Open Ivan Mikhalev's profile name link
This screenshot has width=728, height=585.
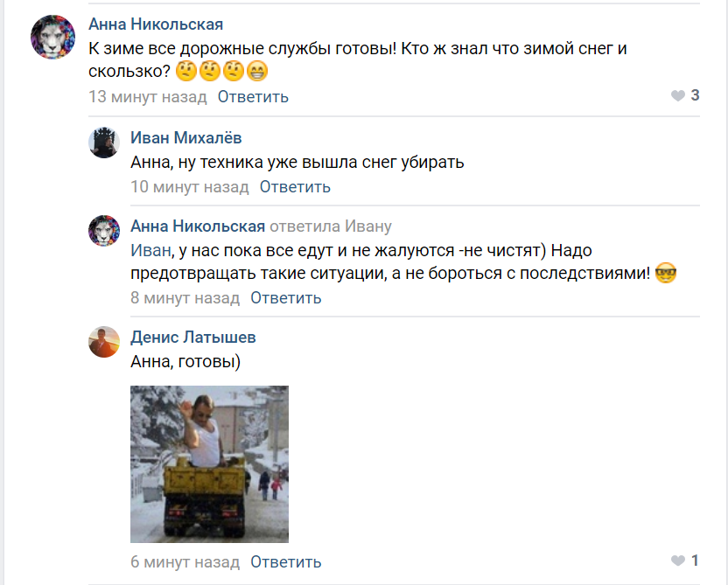(x=185, y=138)
